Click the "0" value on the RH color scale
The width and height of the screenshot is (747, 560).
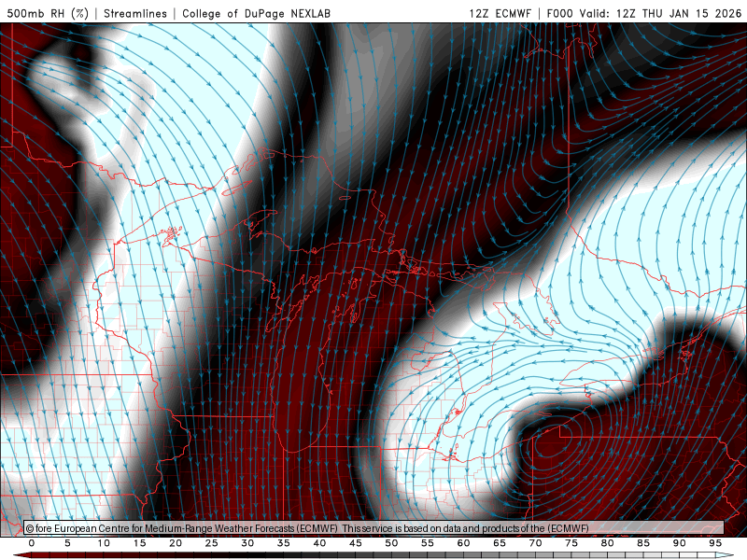point(32,543)
